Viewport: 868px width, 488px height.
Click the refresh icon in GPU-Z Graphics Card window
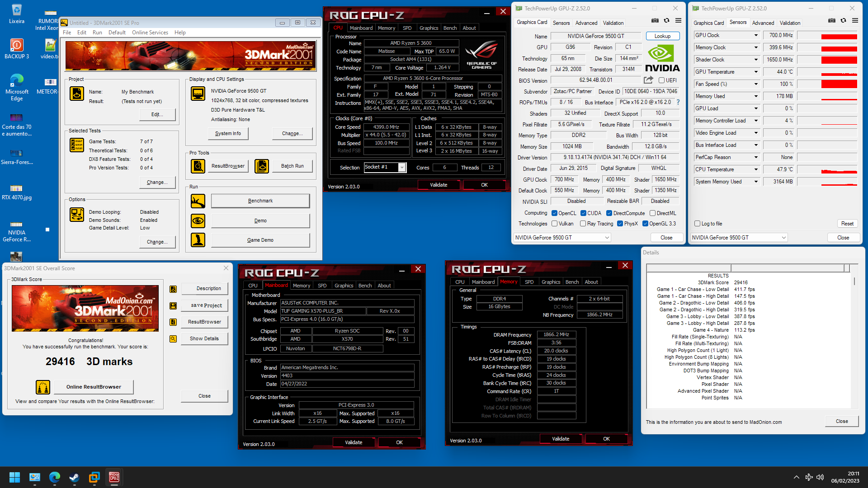666,21
